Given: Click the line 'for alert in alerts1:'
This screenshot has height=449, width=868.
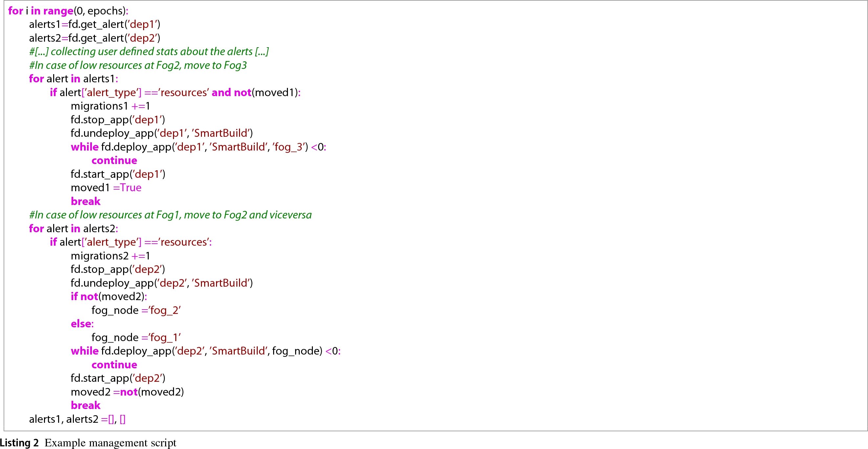Looking at the screenshot, I should coord(74,79).
